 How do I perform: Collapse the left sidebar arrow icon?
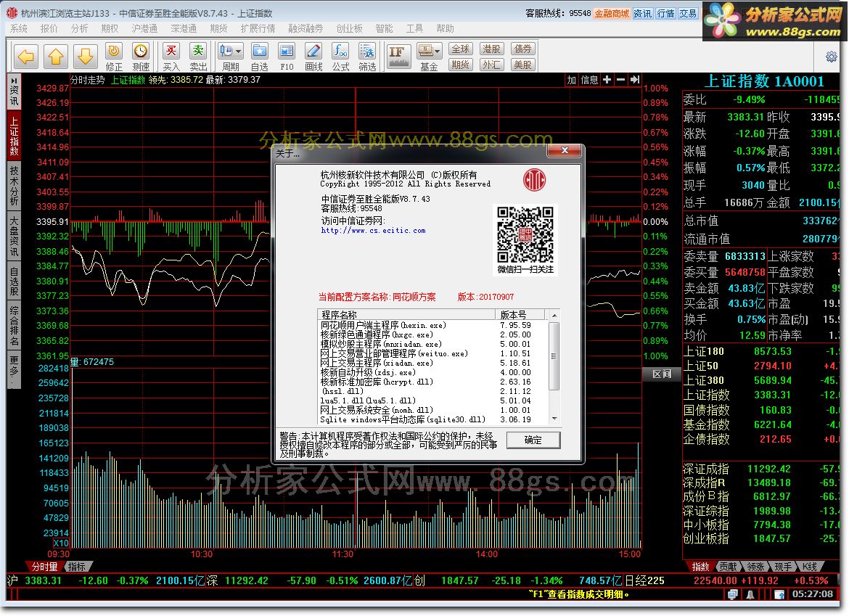click(14, 81)
